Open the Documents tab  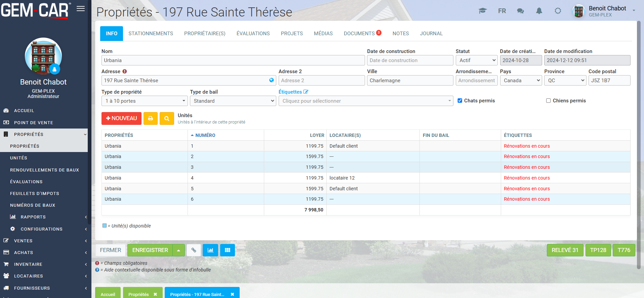click(x=359, y=34)
